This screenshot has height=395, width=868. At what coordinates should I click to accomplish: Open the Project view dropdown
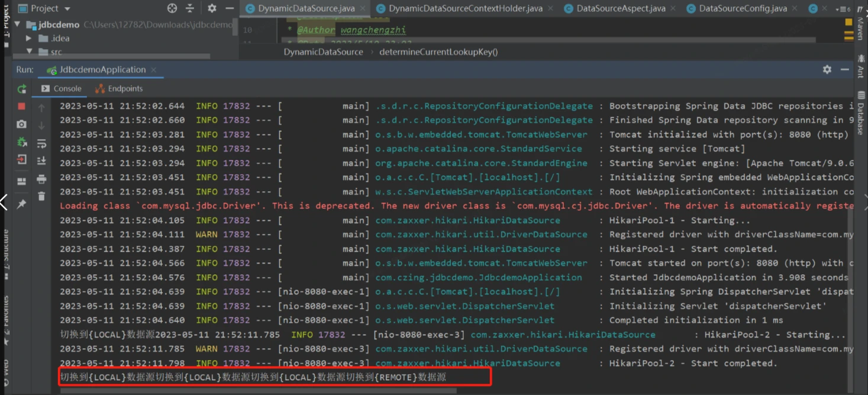point(67,9)
